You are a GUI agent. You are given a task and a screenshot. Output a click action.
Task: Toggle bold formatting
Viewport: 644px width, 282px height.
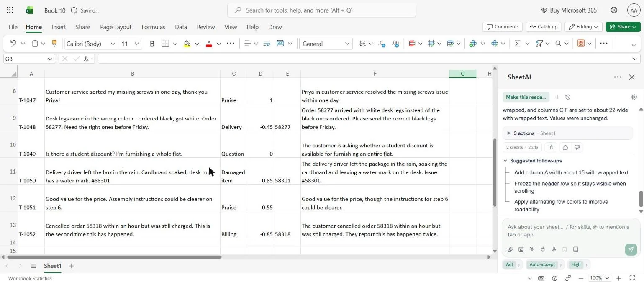pos(152,44)
